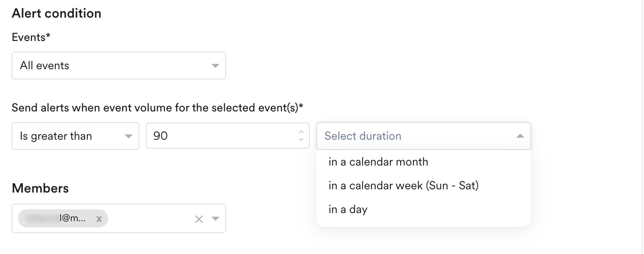Select the in a calendar week option
Viewport: 644px width, 254px height.
click(404, 185)
